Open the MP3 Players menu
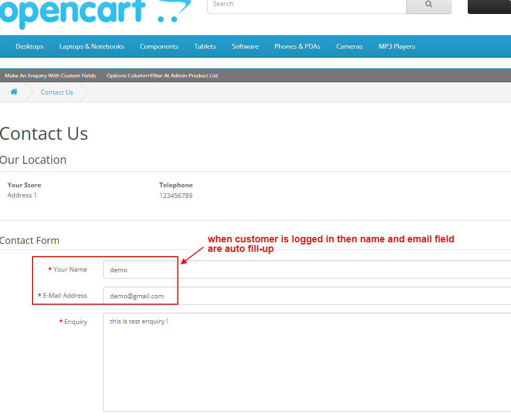The width and height of the screenshot is (511, 420). click(x=397, y=46)
